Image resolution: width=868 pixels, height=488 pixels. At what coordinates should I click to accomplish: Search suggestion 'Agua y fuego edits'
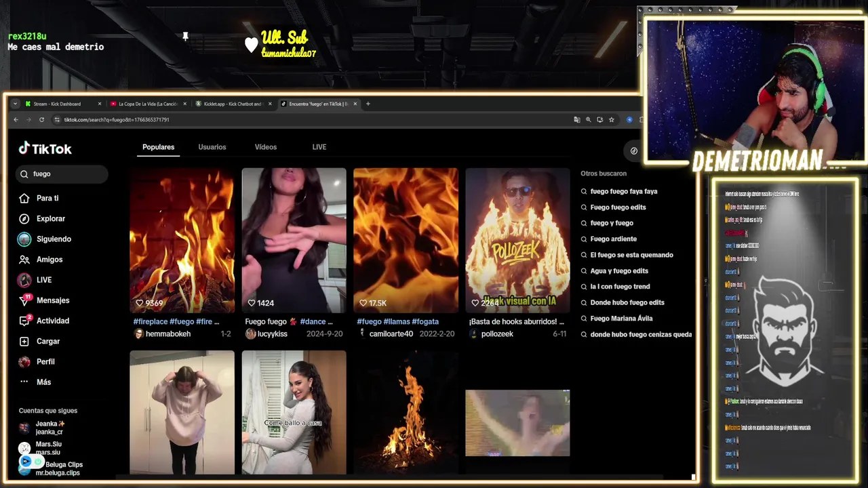point(619,270)
